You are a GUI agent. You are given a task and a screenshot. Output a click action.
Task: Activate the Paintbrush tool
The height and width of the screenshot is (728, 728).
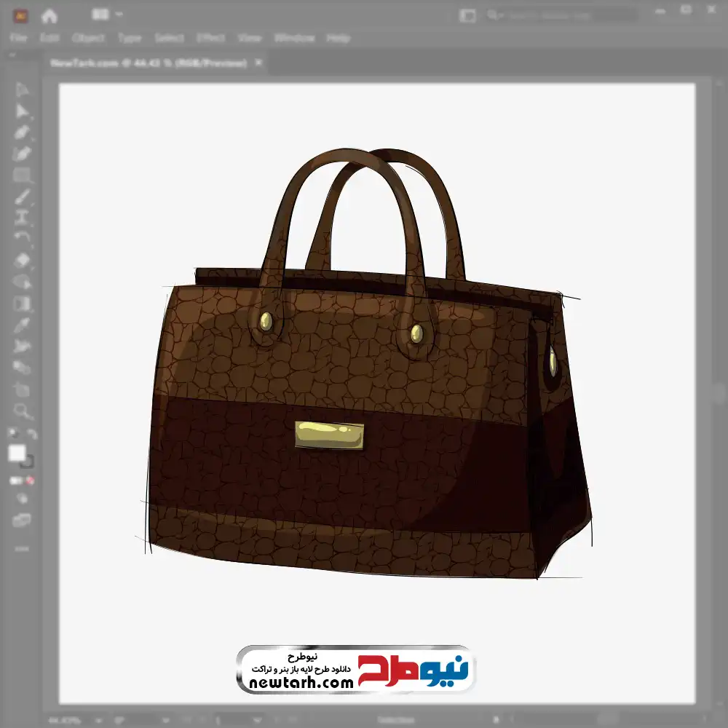click(22, 197)
